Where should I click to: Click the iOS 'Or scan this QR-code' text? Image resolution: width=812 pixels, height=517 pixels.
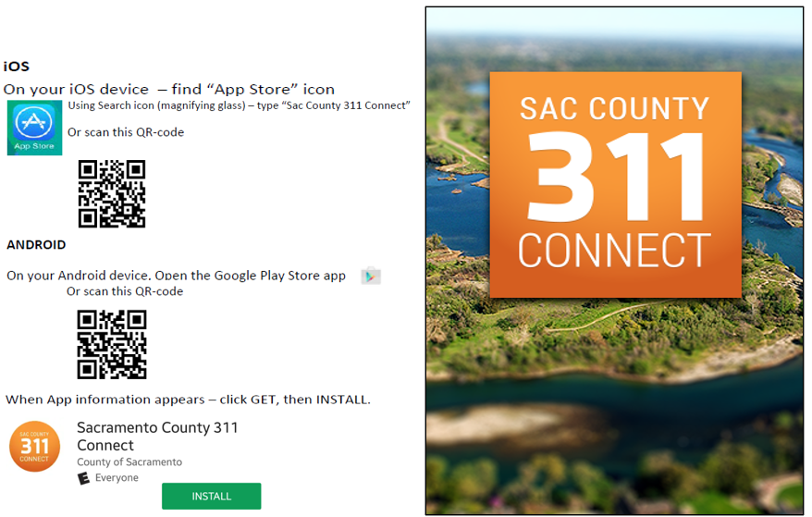point(126,132)
